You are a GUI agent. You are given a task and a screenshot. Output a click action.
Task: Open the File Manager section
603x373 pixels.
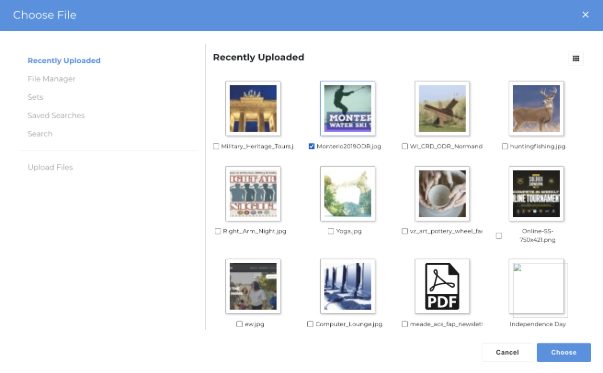(x=52, y=79)
